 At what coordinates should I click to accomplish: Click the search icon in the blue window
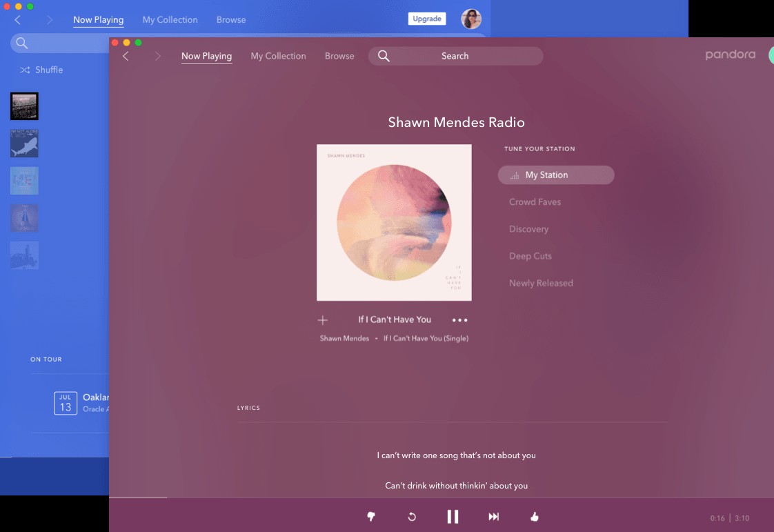tap(21, 43)
